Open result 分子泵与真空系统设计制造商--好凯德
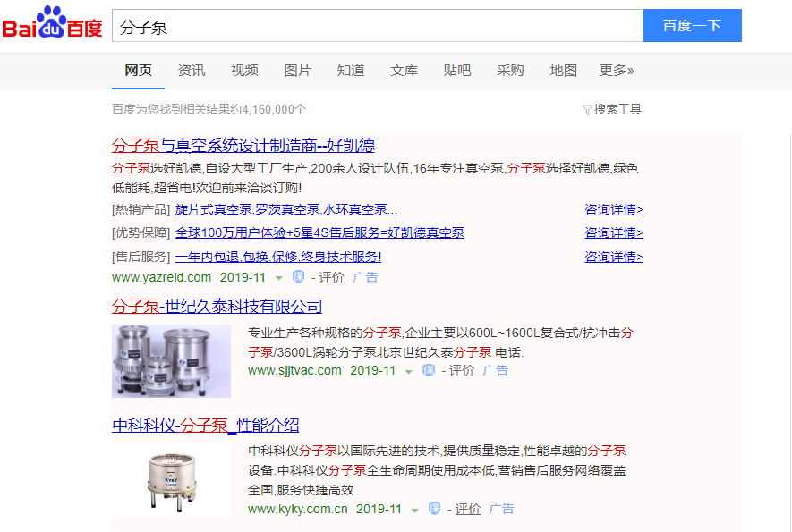The image size is (792, 532). click(x=243, y=146)
